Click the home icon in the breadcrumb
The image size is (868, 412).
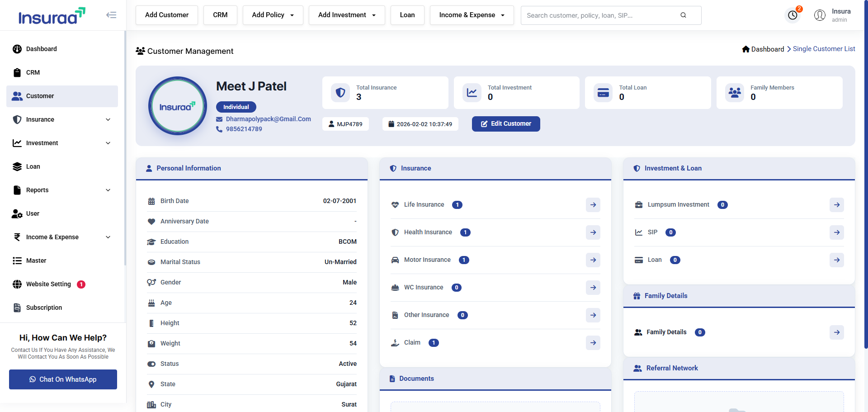pyautogui.click(x=746, y=49)
